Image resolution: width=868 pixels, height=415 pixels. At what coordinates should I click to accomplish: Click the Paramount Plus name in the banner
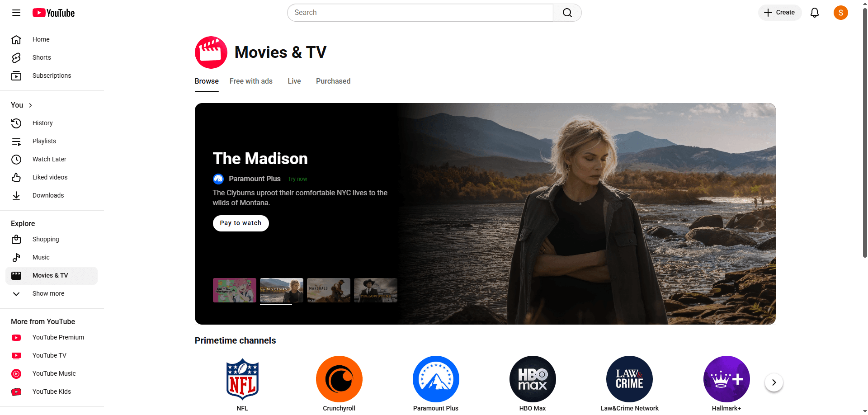click(255, 179)
